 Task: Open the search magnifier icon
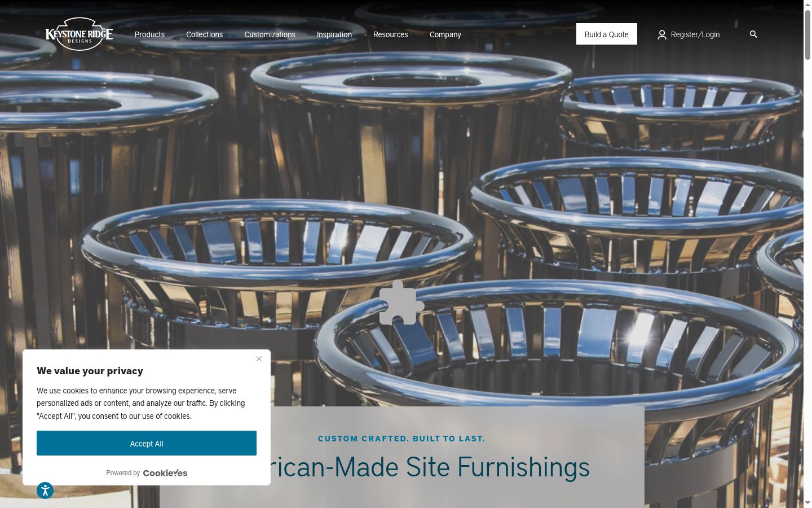753,34
